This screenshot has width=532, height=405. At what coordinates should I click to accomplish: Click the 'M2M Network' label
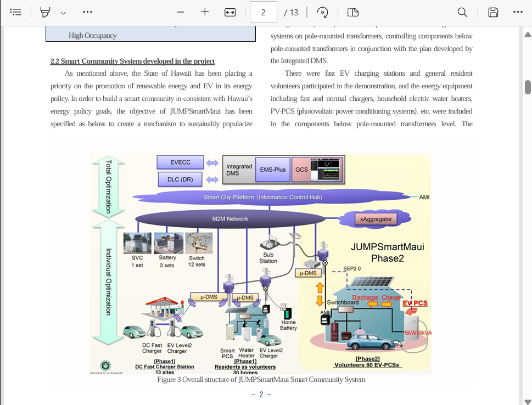click(230, 219)
